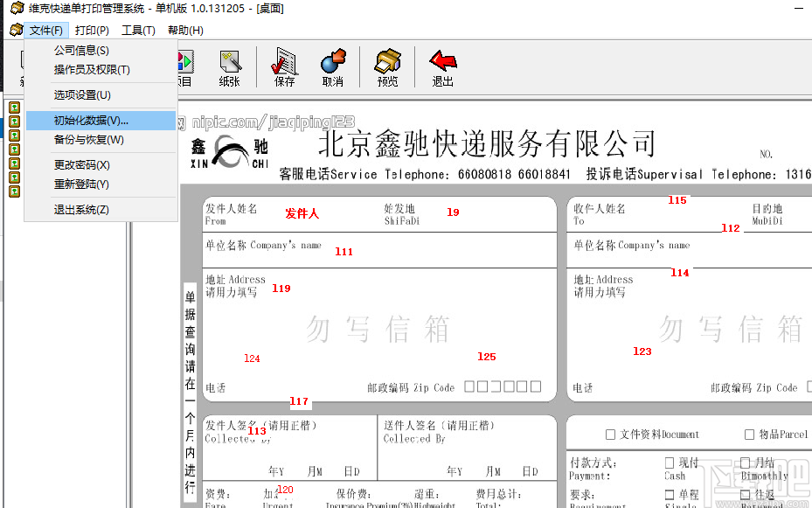Click the topmost green tree icon in sidebar
This screenshot has height=508, width=812.
pos(15,107)
